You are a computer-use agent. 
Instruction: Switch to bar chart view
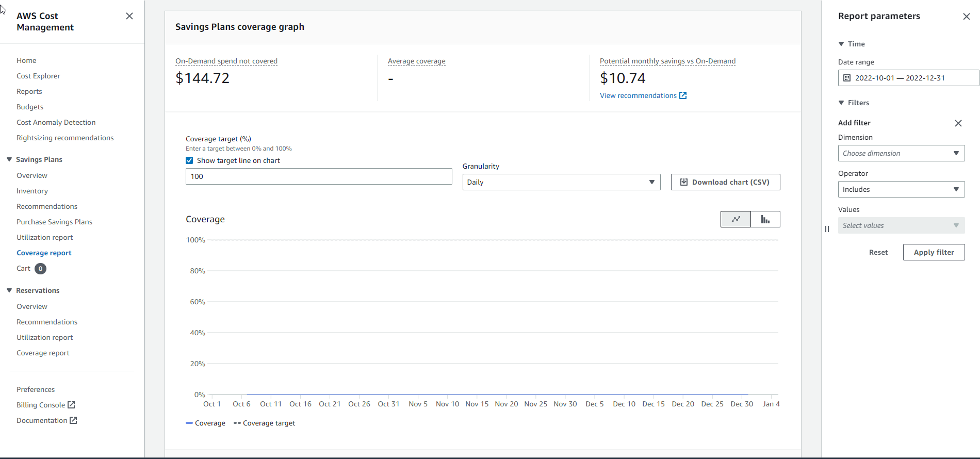pyautogui.click(x=765, y=219)
